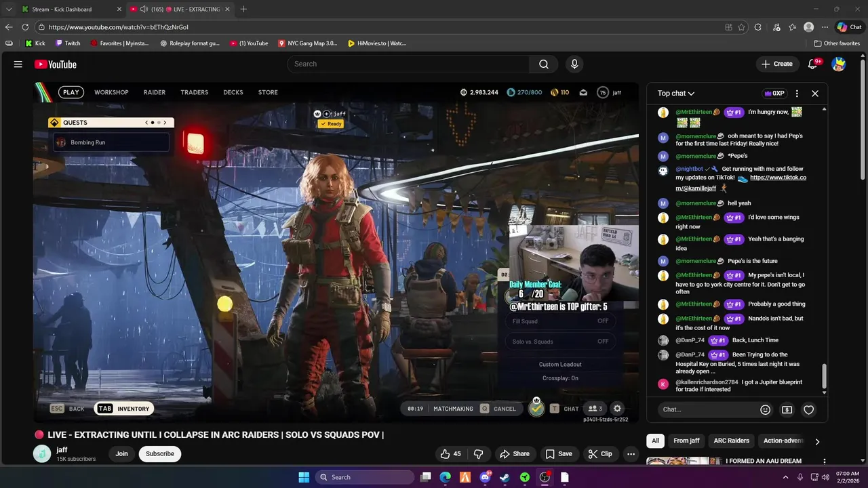Save the video to a playlist

pyautogui.click(x=559, y=454)
